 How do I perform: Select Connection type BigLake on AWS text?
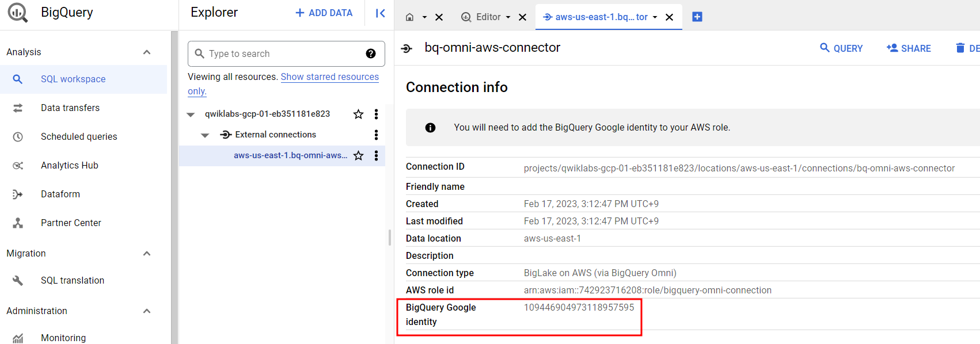click(600, 273)
